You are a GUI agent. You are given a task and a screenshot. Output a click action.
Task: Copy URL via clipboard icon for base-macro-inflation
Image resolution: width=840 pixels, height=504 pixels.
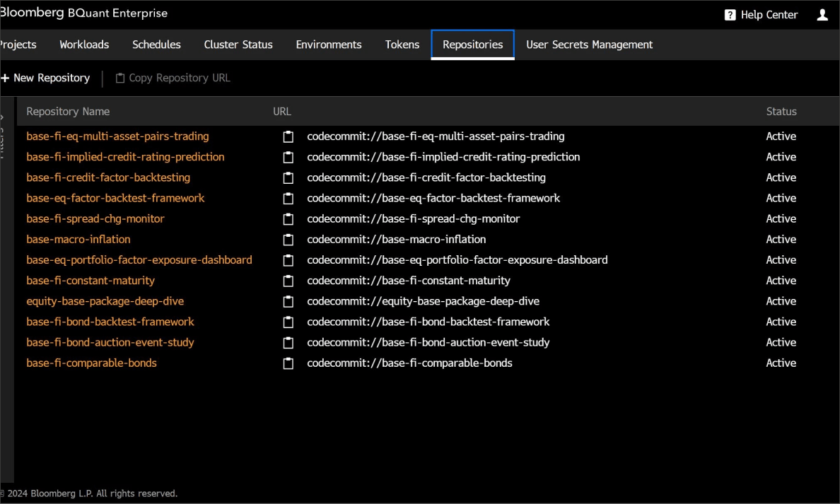(x=288, y=240)
